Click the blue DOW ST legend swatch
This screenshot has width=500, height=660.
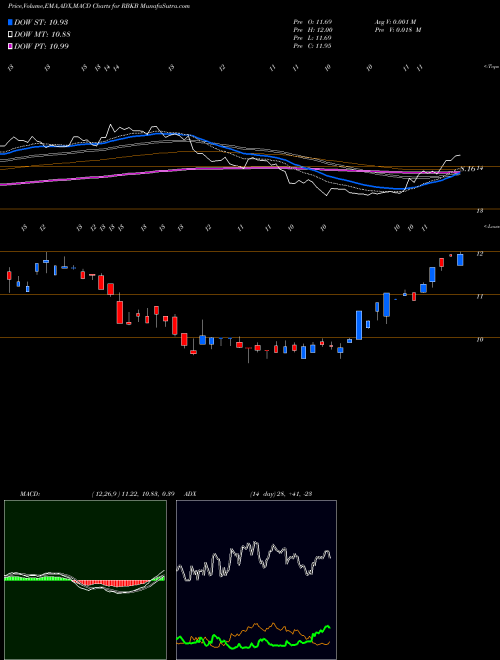[10, 22]
